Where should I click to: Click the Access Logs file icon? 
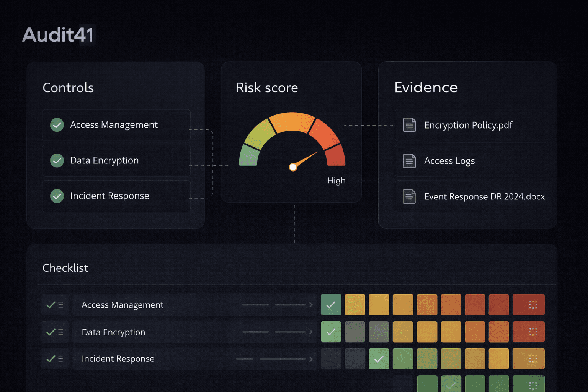click(409, 161)
